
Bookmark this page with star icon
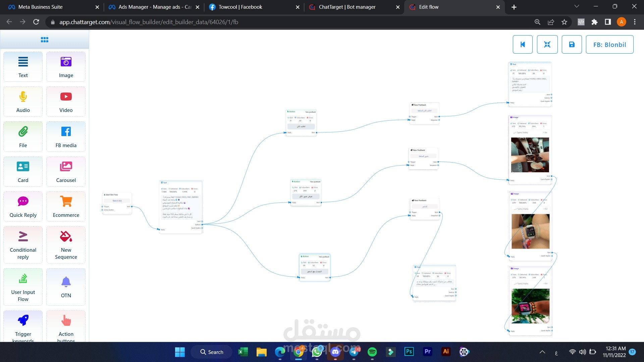(x=564, y=22)
